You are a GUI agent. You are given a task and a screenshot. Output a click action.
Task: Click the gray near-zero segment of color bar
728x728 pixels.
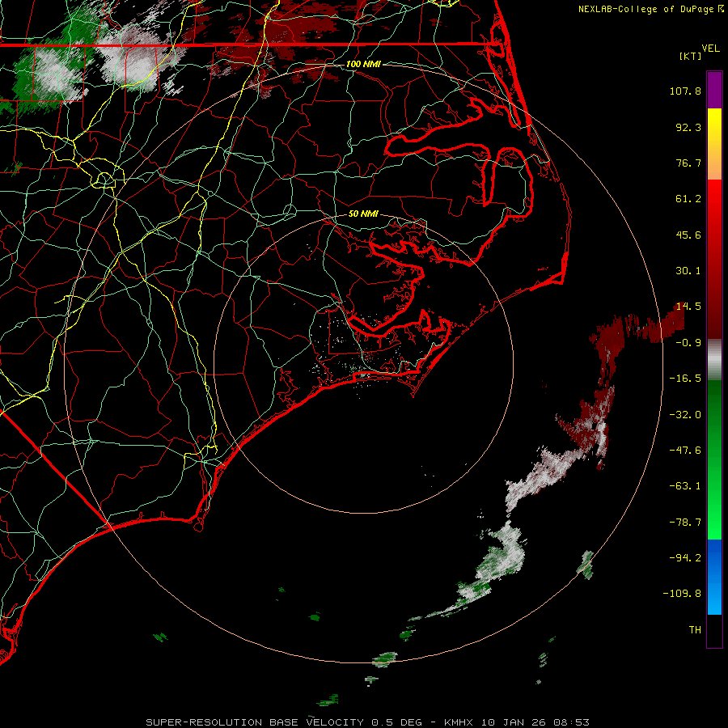[714, 360]
